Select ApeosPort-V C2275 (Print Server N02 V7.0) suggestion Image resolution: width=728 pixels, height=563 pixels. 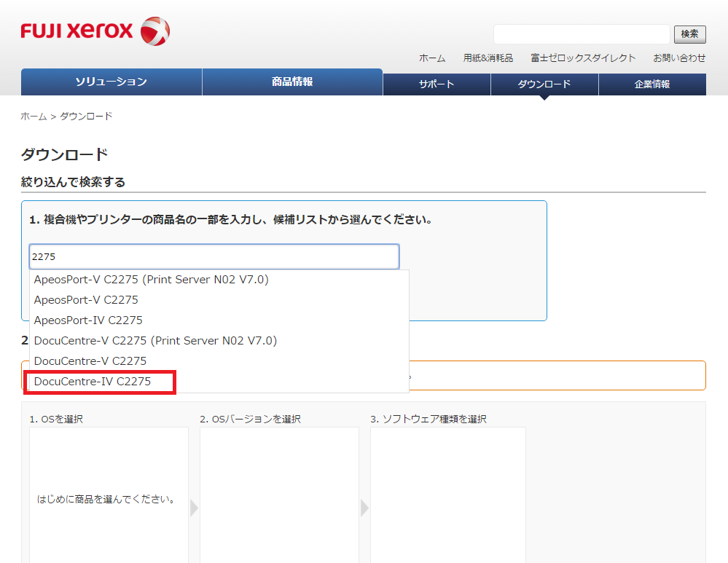(x=152, y=280)
